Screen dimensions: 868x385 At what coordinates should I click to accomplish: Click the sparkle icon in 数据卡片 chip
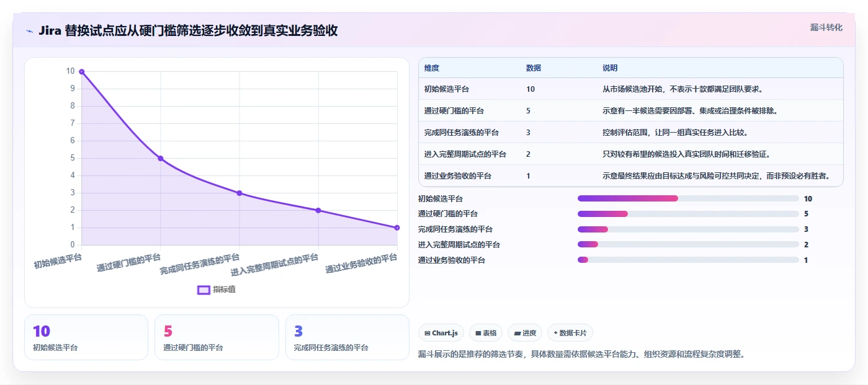coord(555,333)
